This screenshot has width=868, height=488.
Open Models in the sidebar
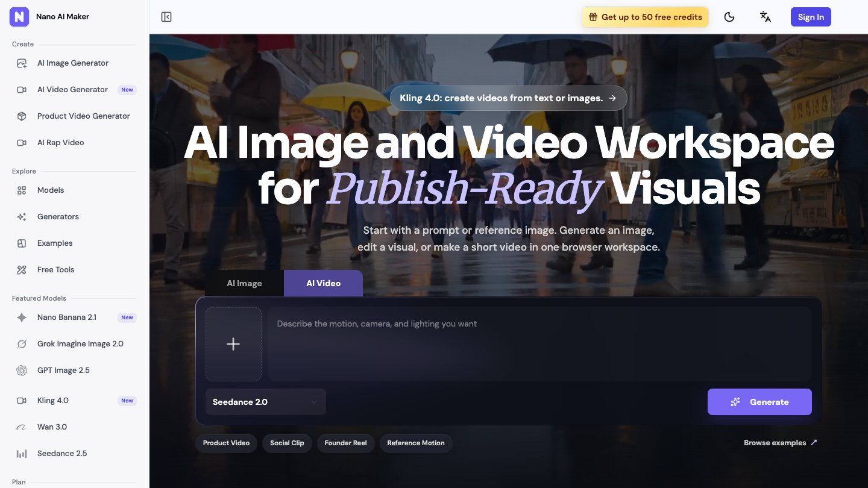(74, 190)
